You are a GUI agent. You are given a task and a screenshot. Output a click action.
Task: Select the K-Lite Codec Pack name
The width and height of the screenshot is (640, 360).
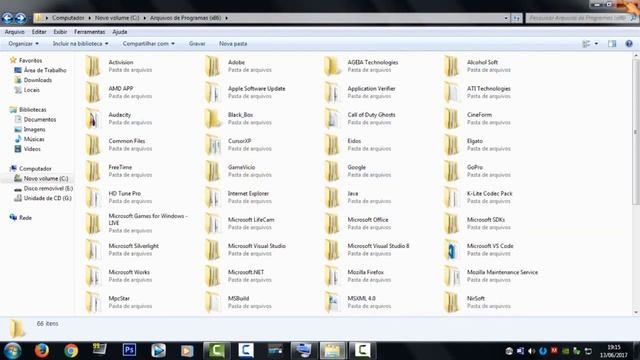click(489, 193)
